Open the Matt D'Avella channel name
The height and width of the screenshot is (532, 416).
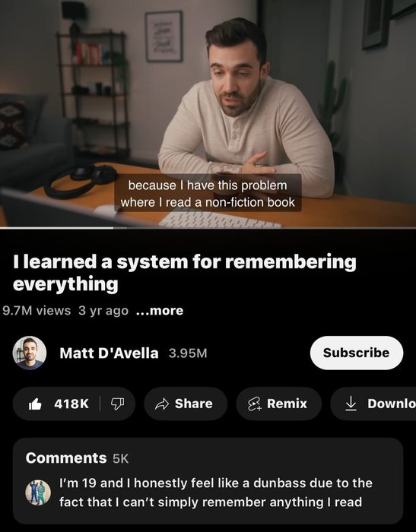tap(109, 353)
